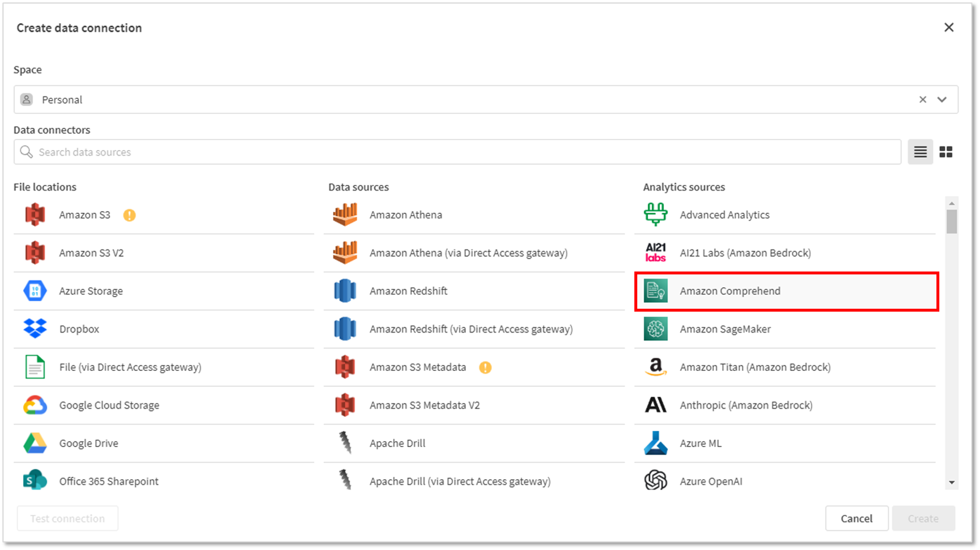The image size is (980, 550).
Task: Click the Office 365 Sharepoint icon
Action: (35, 481)
